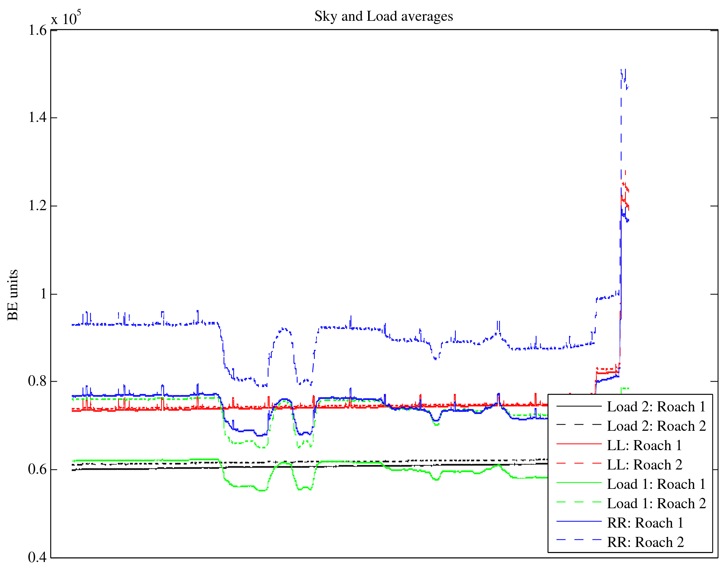Choose 'RR: Roach 1' legend label
Image resolution: width=728 pixels, height=571 pixels.
[x=645, y=523]
